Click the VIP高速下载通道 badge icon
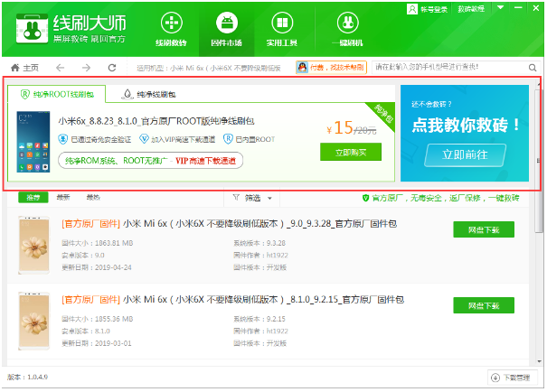 coord(144,139)
